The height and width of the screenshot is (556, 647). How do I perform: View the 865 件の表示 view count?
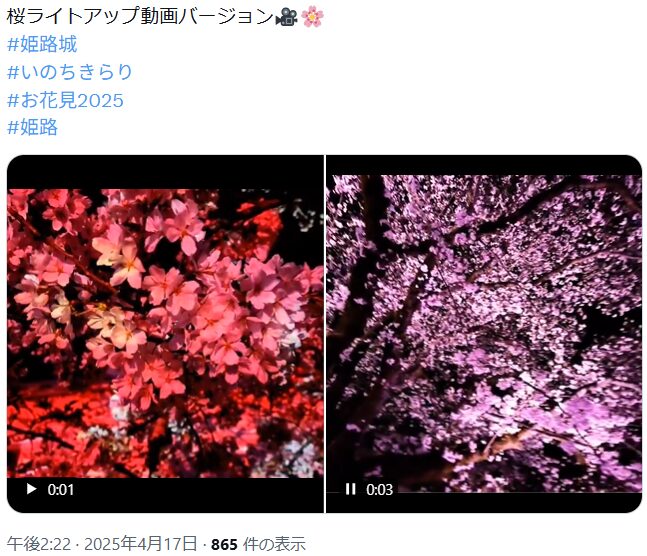pos(258,544)
